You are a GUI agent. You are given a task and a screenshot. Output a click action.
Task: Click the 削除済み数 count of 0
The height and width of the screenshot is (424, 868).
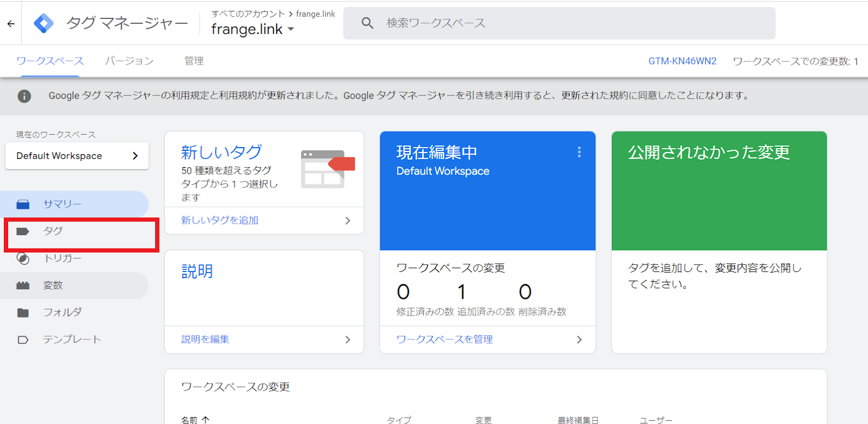(525, 292)
